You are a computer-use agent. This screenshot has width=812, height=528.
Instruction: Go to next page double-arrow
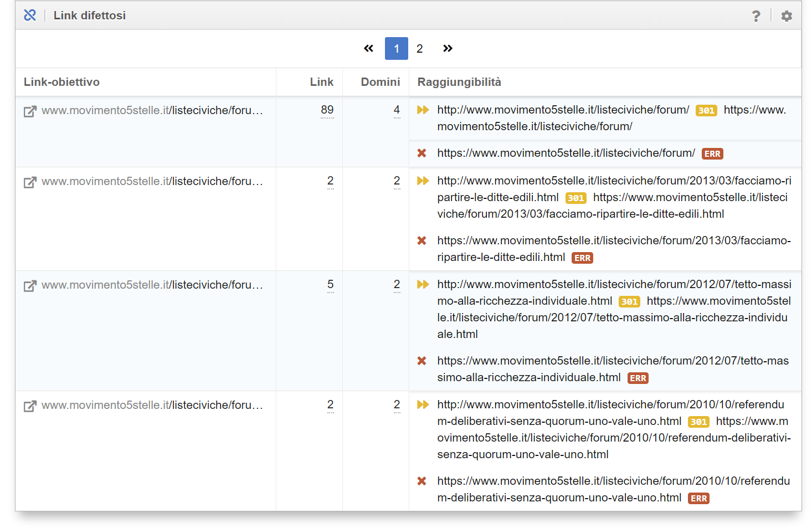(x=448, y=49)
